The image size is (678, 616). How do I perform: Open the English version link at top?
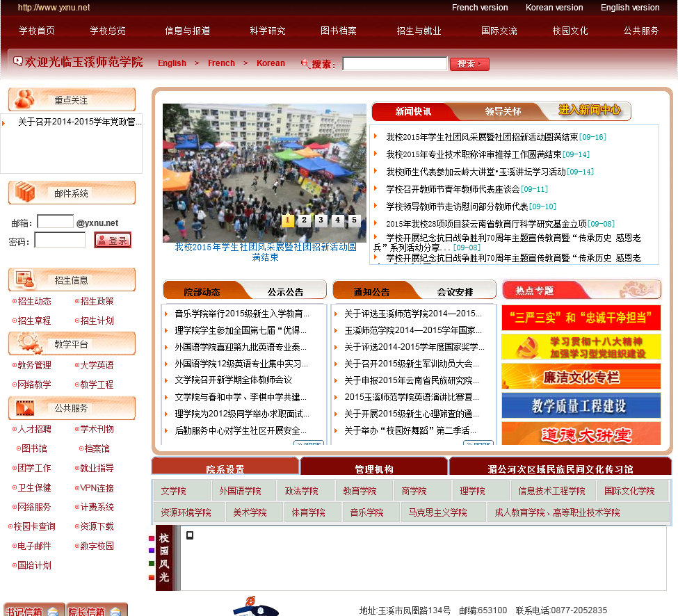point(630,8)
